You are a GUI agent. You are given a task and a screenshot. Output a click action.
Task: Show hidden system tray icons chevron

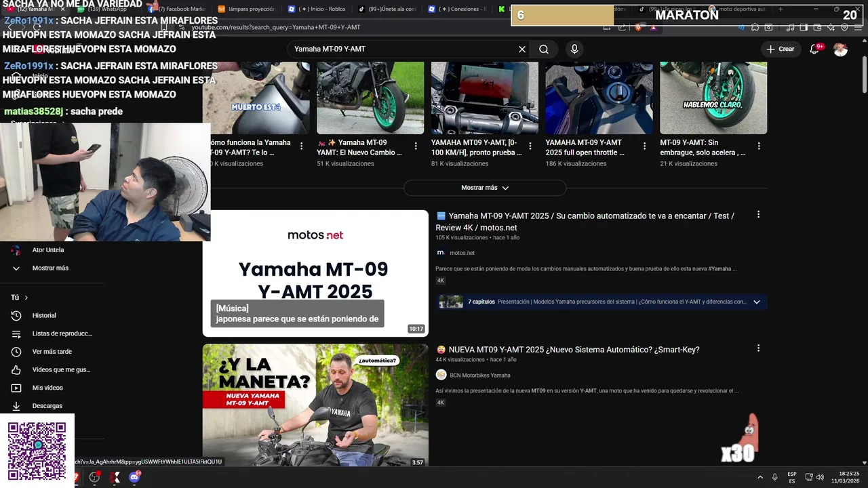760,477
